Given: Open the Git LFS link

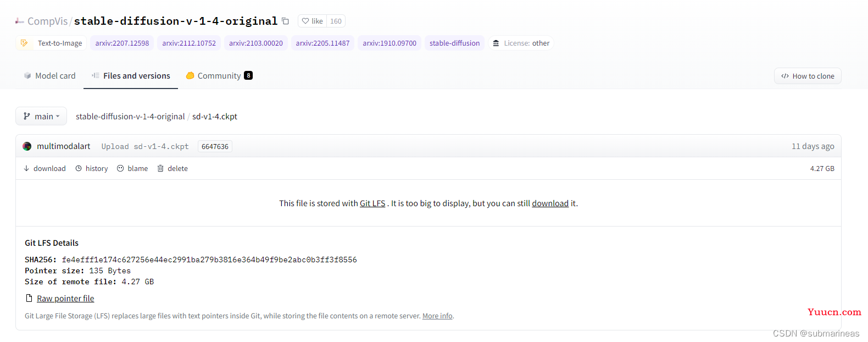Looking at the screenshot, I should pos(372,203).
